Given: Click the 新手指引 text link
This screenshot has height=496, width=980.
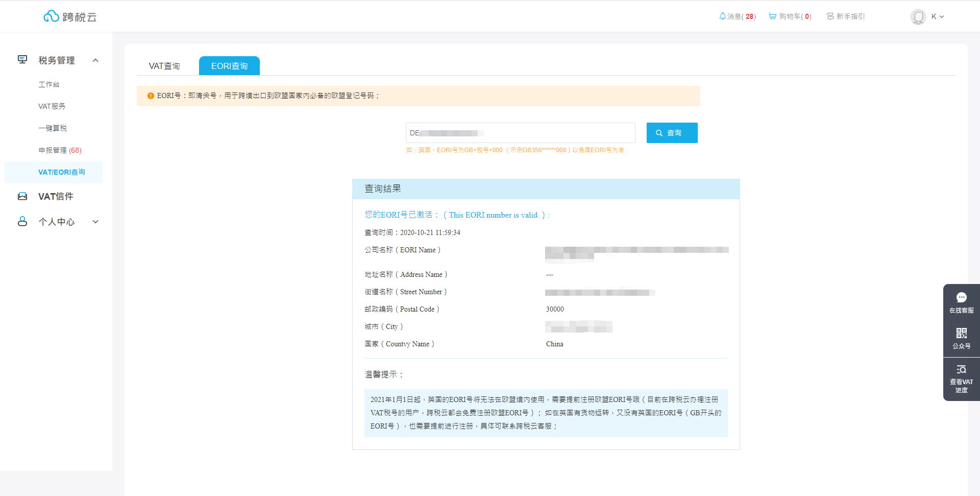Looking at the screenshot, I should pos(850,16).
